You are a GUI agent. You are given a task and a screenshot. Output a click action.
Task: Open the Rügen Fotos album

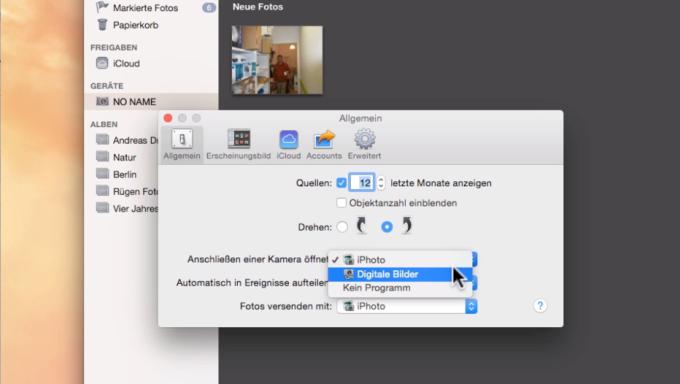127,191
